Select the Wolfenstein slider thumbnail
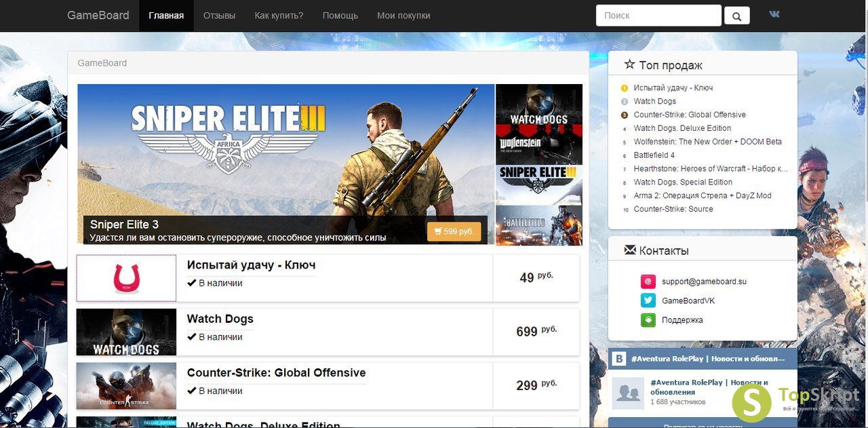This screenshot has width=868, height=428. click(539, 146)
